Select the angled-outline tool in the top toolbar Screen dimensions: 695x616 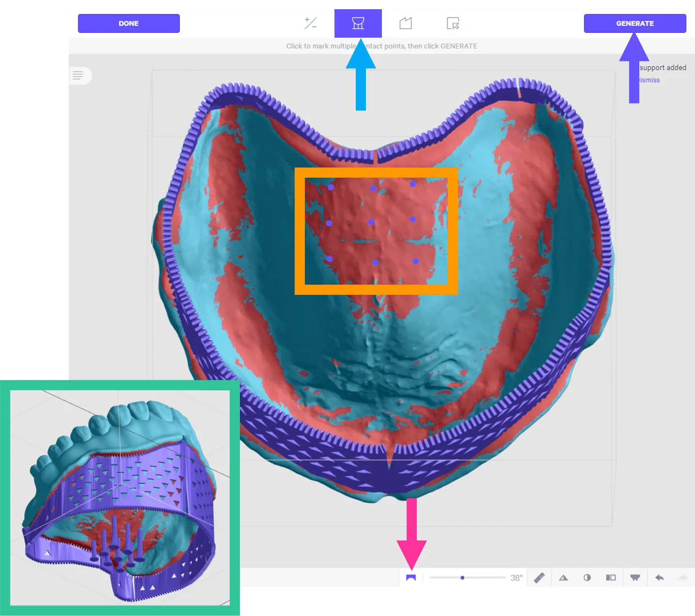[x=406, y=23]
